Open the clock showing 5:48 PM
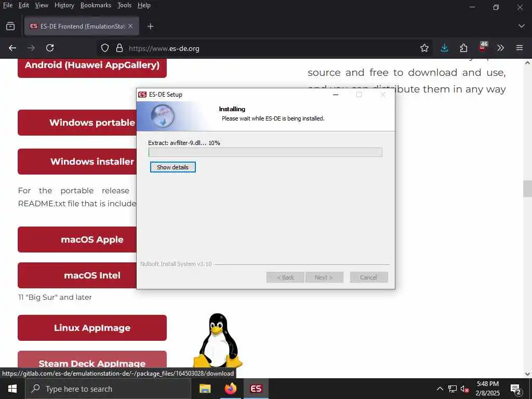 pos(487,389)
